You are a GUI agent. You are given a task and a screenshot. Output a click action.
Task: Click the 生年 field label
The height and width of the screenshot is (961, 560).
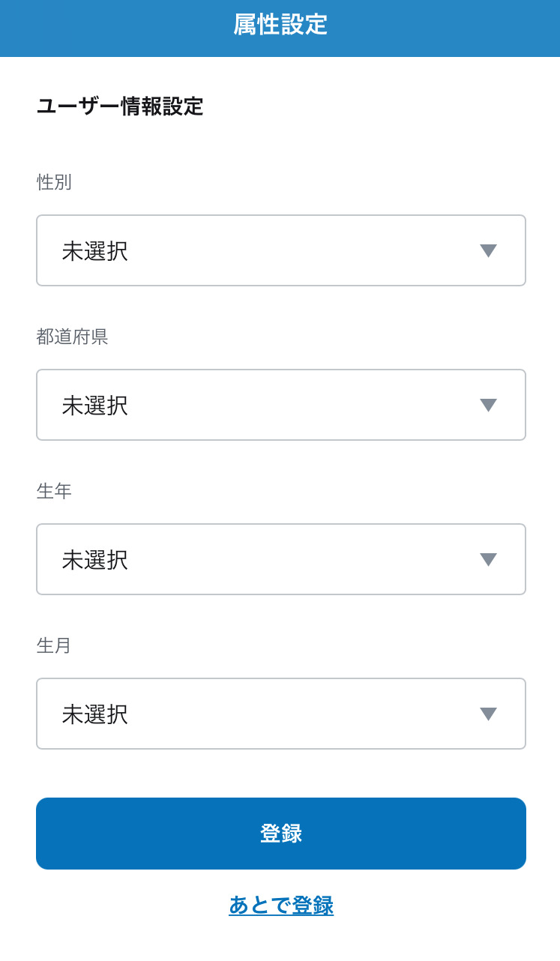(x=54, y=491)
